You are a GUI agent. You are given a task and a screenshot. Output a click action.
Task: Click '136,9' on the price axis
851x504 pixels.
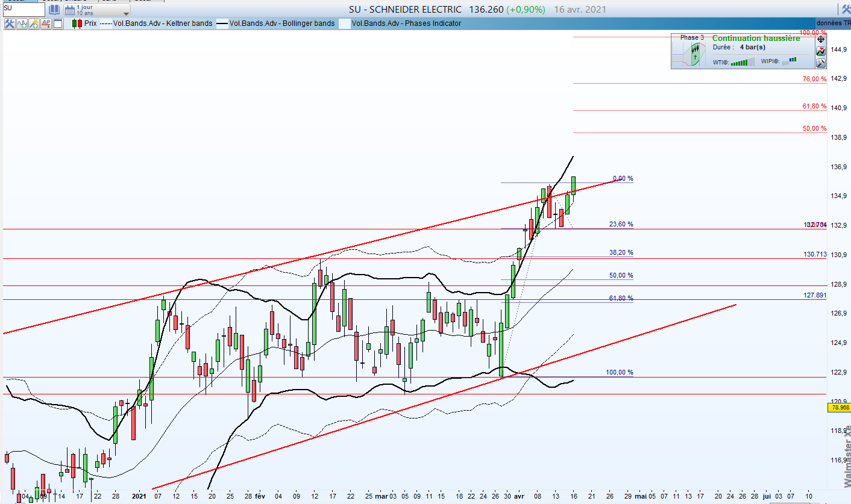coord(840,167)
